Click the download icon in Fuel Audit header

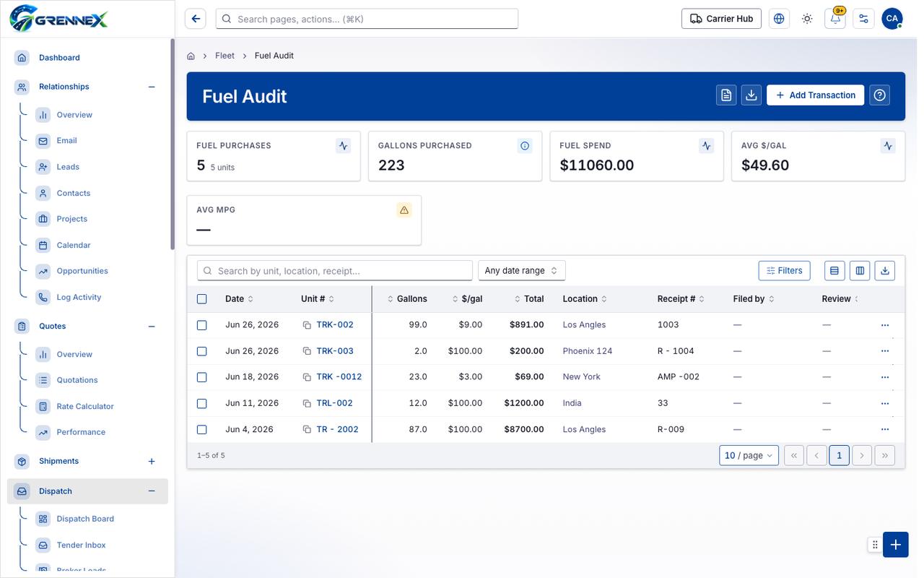click(x=751, y=95)
